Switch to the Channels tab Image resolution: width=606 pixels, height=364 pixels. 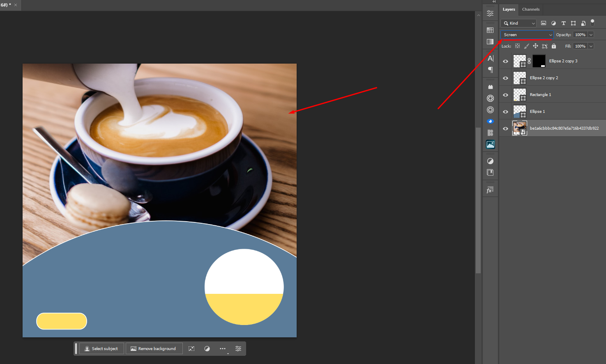pyautogui.click(x=530, y=9)
